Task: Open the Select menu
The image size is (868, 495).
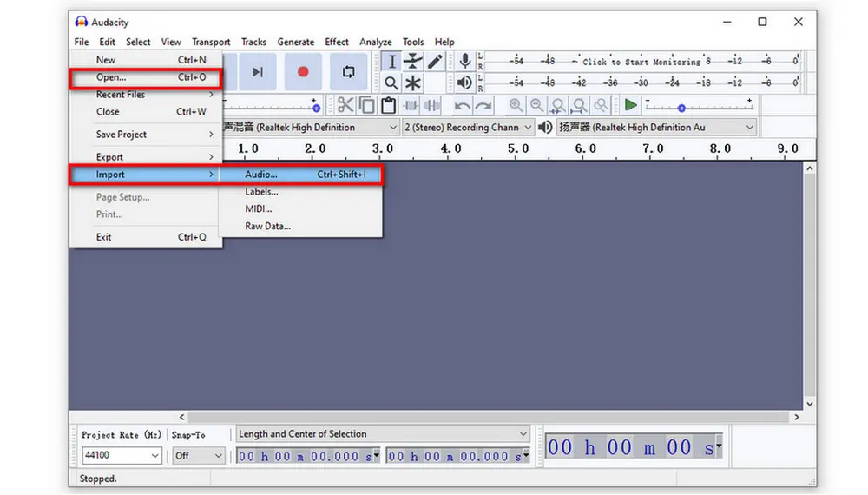Action: [x=138, y=42]
